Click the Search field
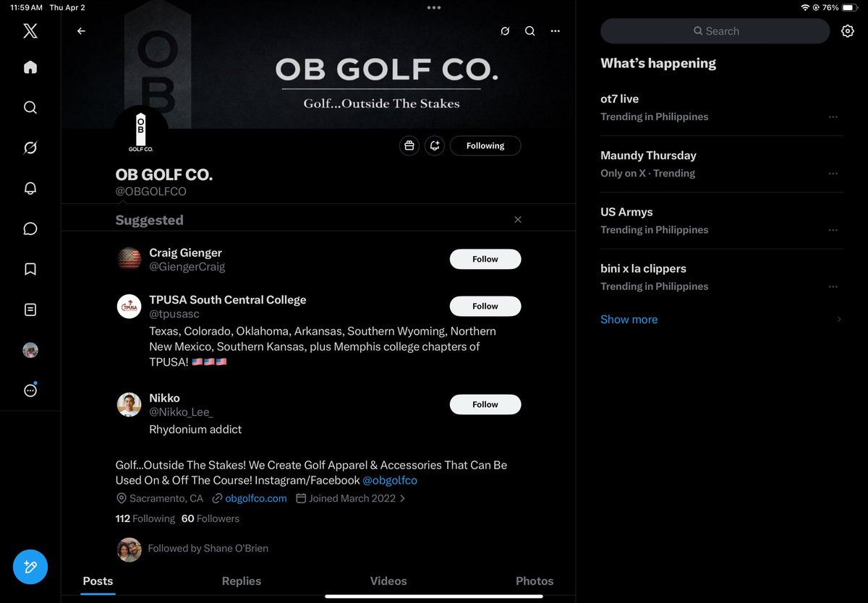Image resolution: width=868 pixels, height=603 pixels. click(715, 31)
